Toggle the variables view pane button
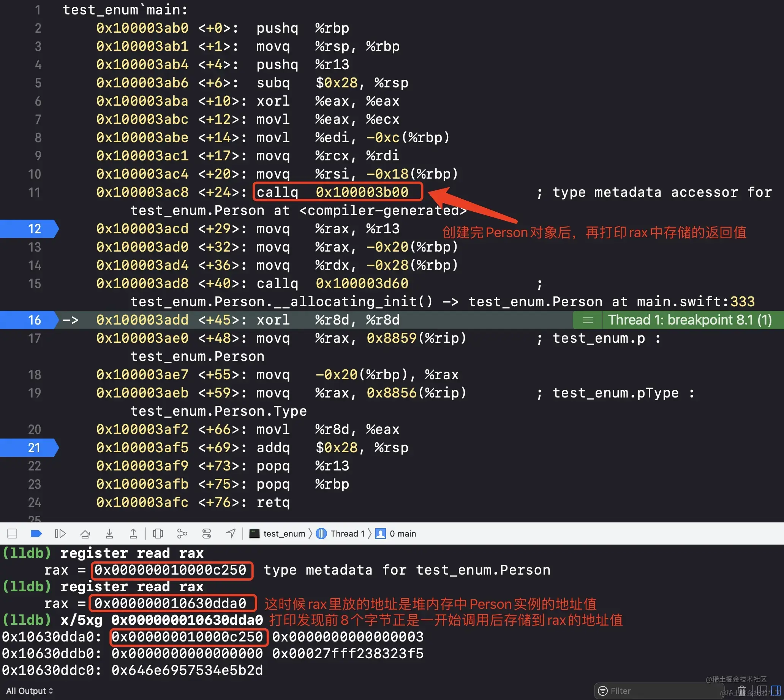This screenshot has height=700, width=784. (762, 691)
